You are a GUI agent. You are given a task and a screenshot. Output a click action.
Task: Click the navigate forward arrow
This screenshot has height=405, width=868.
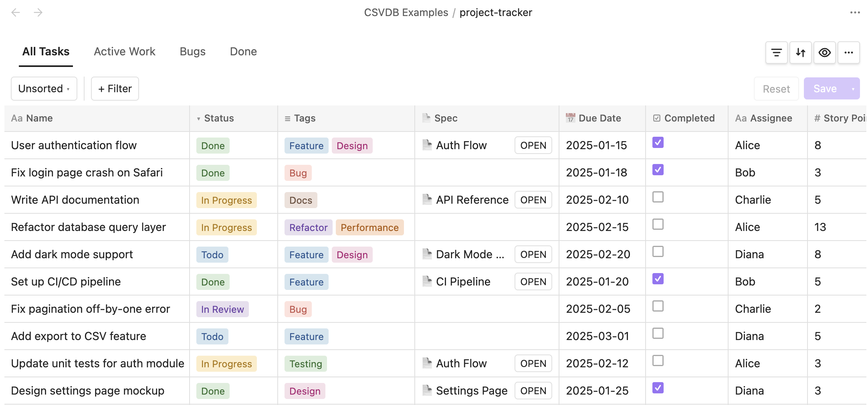pos(38,12)
